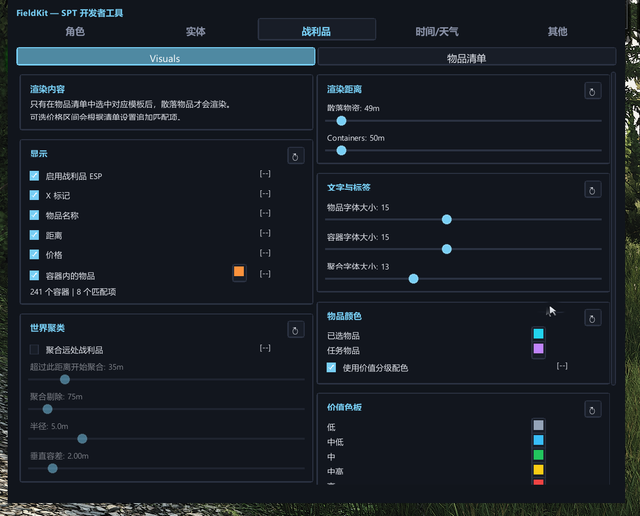Reset the 显示 section settings
640x516 pixels.
[x=296, y=156]
